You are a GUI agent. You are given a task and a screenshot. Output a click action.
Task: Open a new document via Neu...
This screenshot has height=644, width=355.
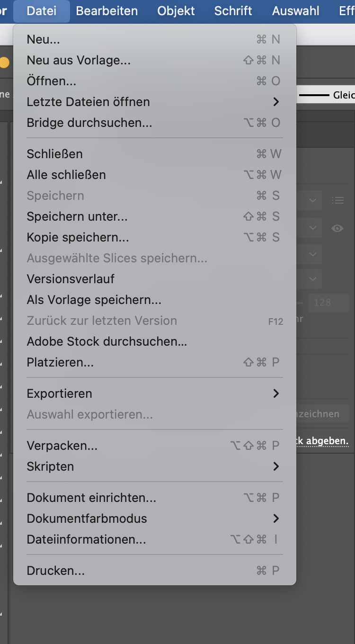pyautogui.click(x=43, y=39)
